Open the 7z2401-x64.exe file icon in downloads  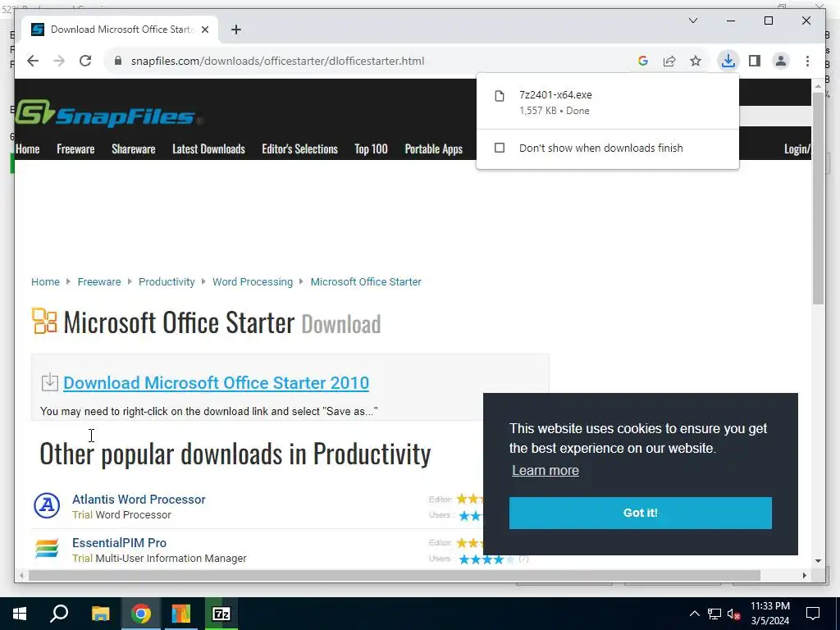click(500, 96)
